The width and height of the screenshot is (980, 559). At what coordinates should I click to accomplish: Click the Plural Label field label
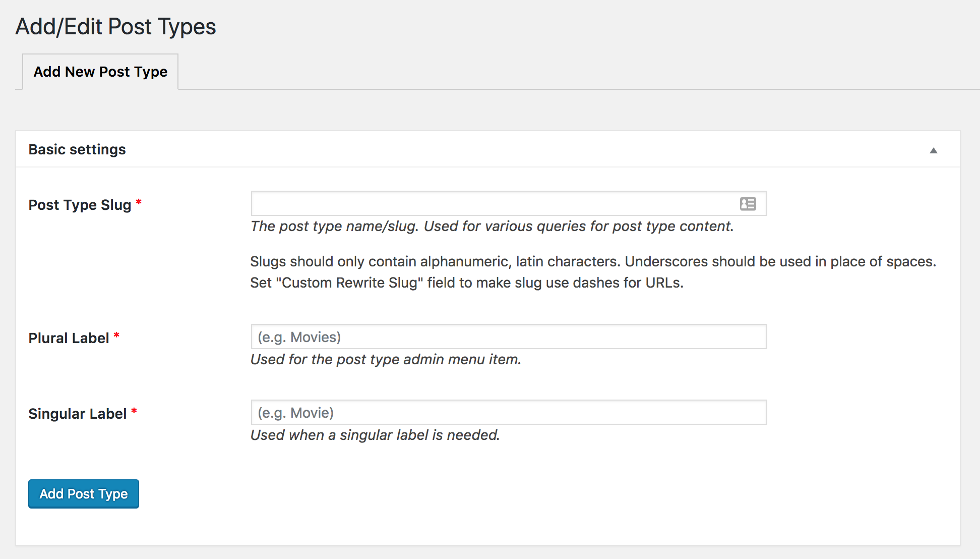tap(69, 338)
